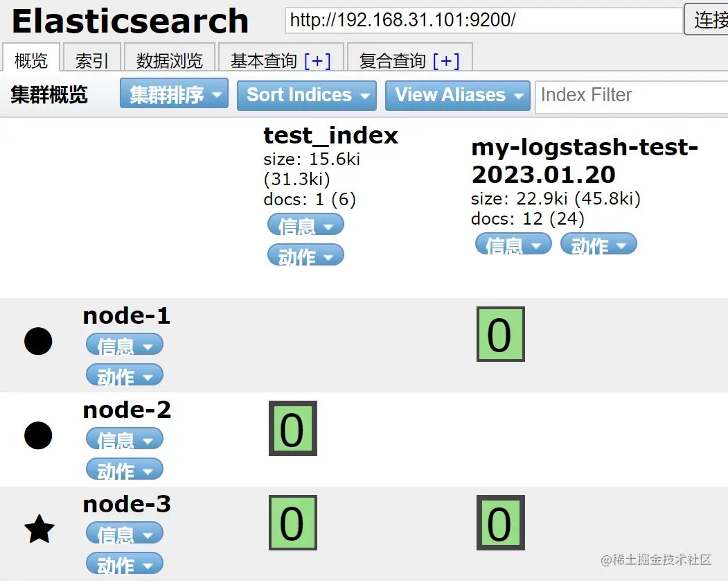Open node-3 动作 dropdown

click(x=125, y=564)
